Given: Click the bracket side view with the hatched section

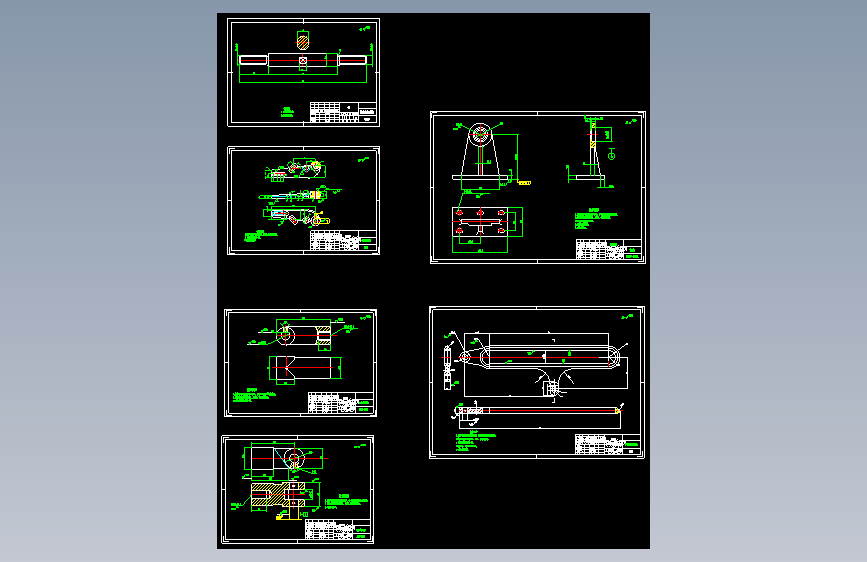Looking at the screenshot, I should (x=593, y=150).
